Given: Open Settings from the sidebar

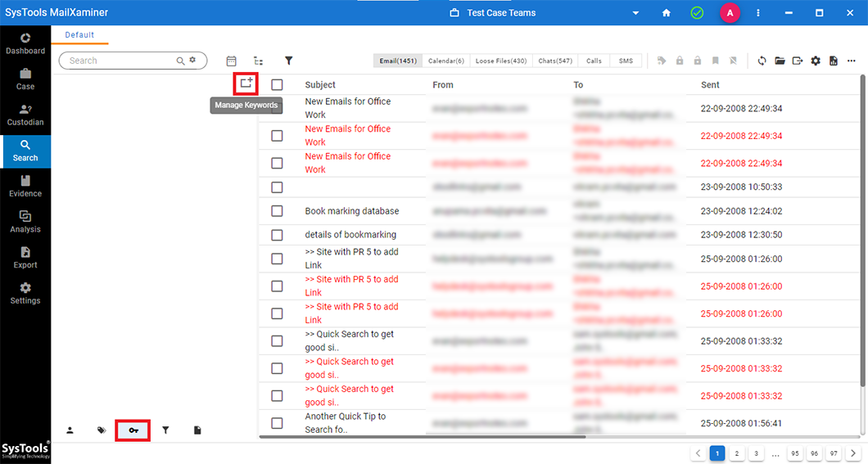Looking at the screenshot, I should [x=25, y=294].
